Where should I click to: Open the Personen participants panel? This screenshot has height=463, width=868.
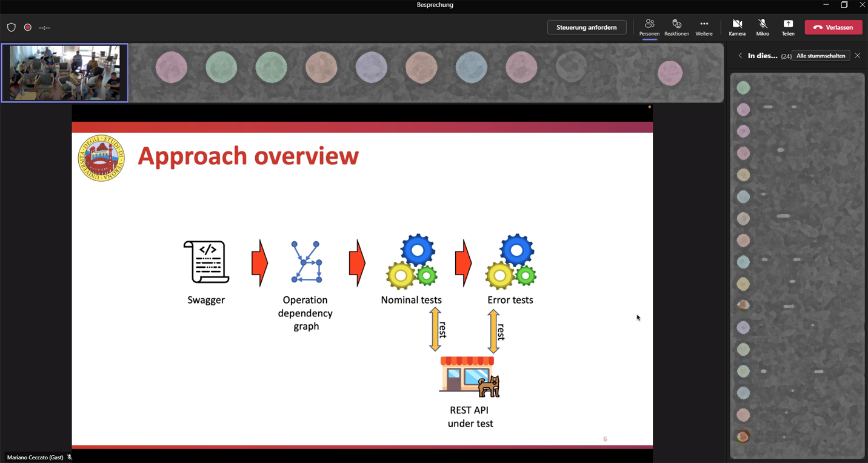649,27
